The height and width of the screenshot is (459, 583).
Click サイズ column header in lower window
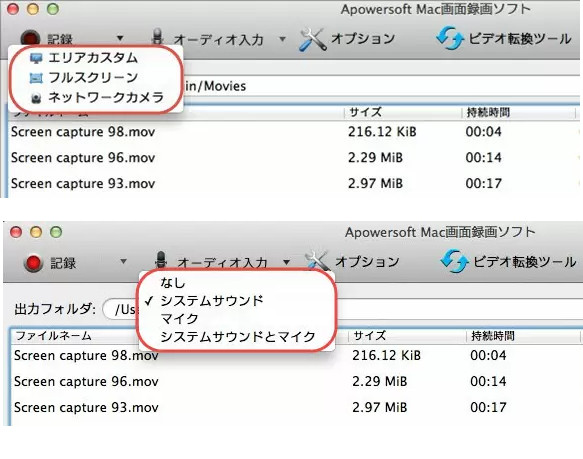click(x=370, y=336)
